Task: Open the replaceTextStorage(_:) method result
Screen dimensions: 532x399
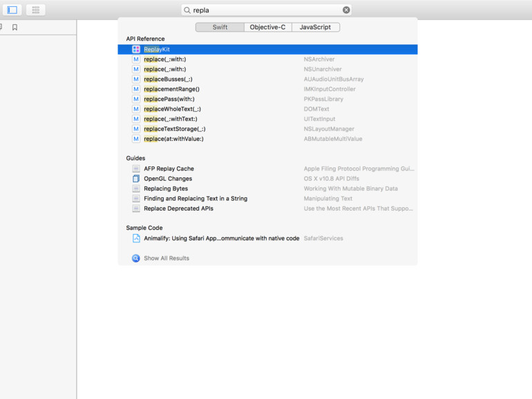Action: (x=267, y=129)
